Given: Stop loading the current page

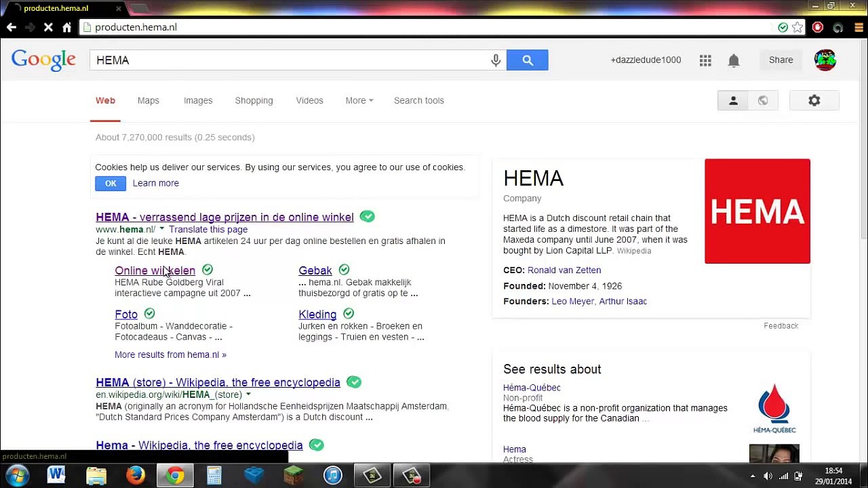Looking at the screenshot, I should pos(48,27).
